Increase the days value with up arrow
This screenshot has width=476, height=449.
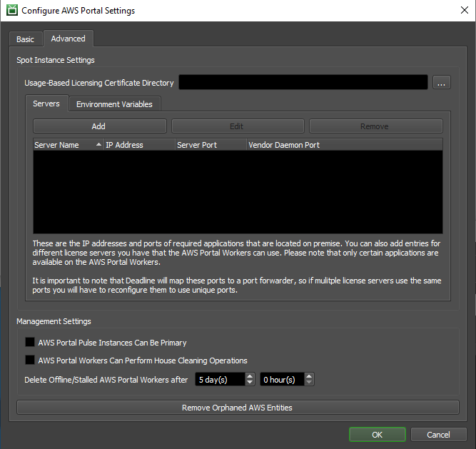click(x=250, y=376)
